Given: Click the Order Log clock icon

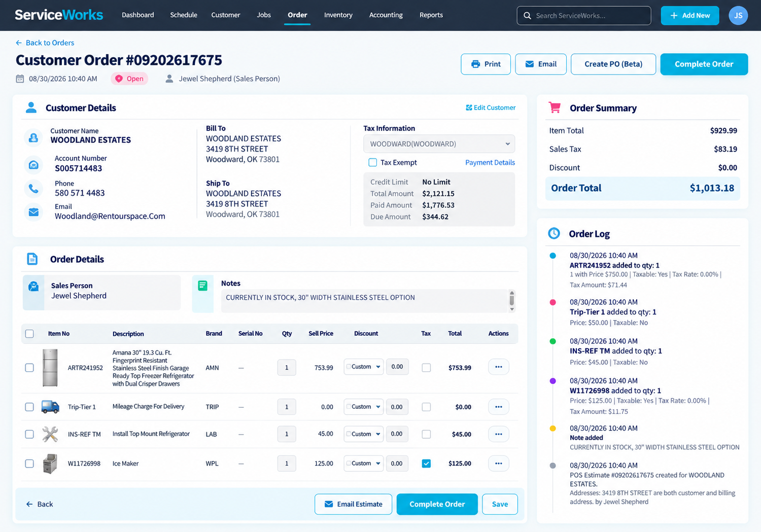Looking at the screenshot, I should [554, 233].
